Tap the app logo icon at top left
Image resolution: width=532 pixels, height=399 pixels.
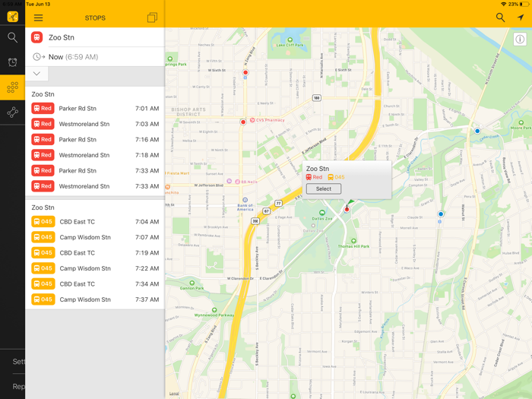(13, 16)
